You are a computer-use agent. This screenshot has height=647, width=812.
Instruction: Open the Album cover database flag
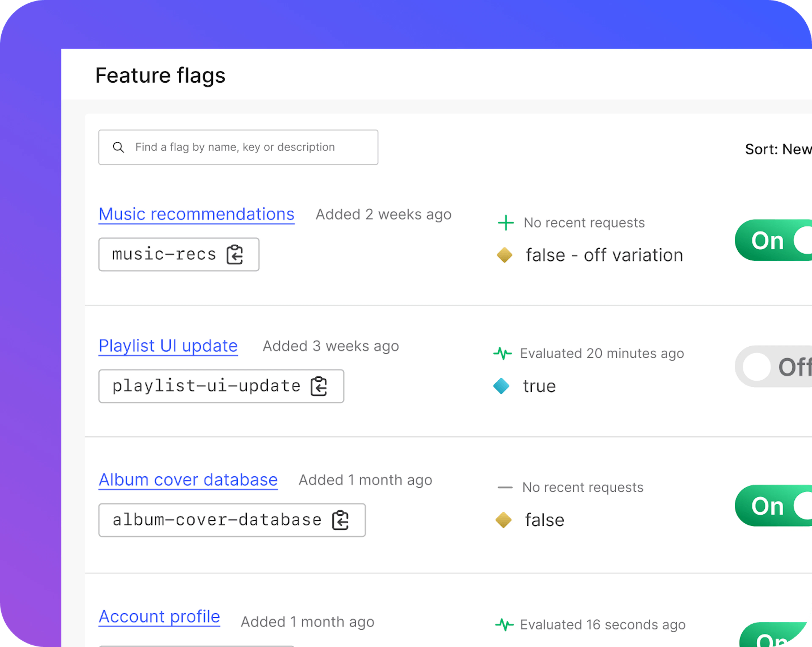pyautogui.click(x=188, y=480)
